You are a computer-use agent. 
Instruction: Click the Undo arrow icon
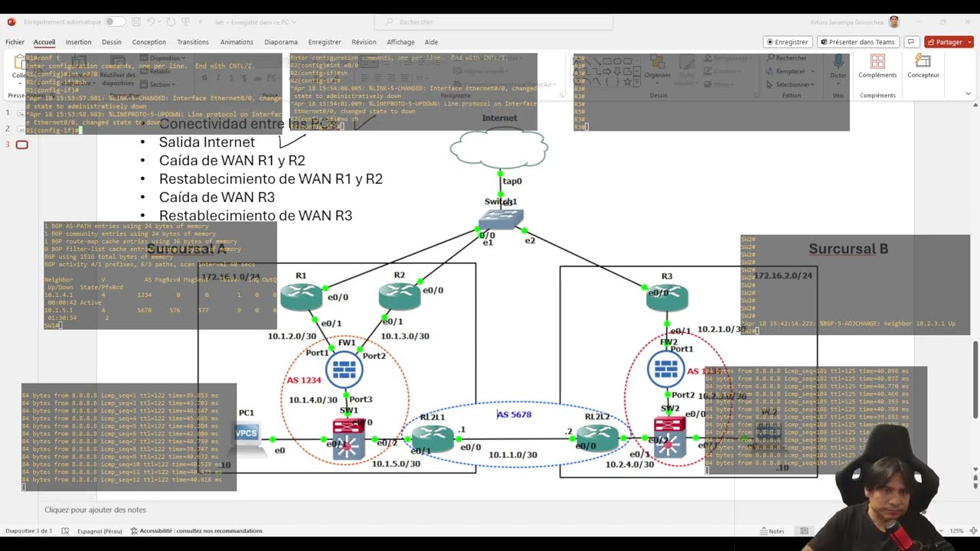152,22
